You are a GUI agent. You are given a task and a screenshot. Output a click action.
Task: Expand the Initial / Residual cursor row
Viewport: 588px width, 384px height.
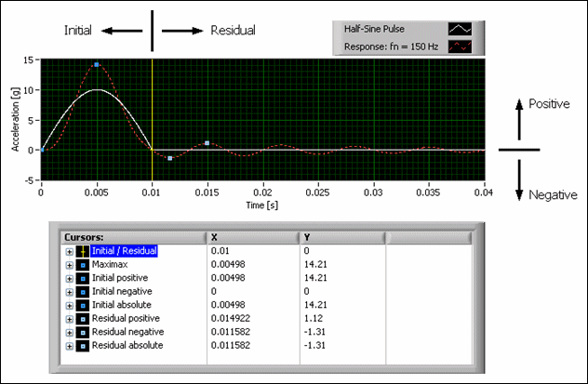[x=69, y=251]
